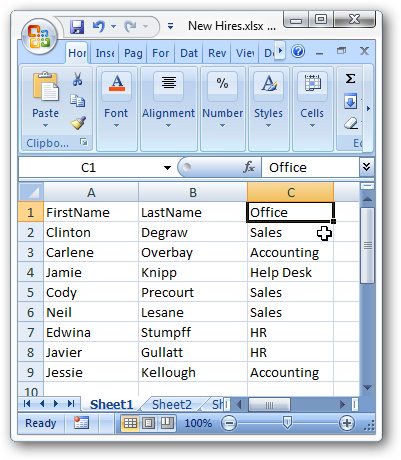Click the Fill down arrow icon
The width and height of the screenshot is (401, 460).
coord(350,102)
